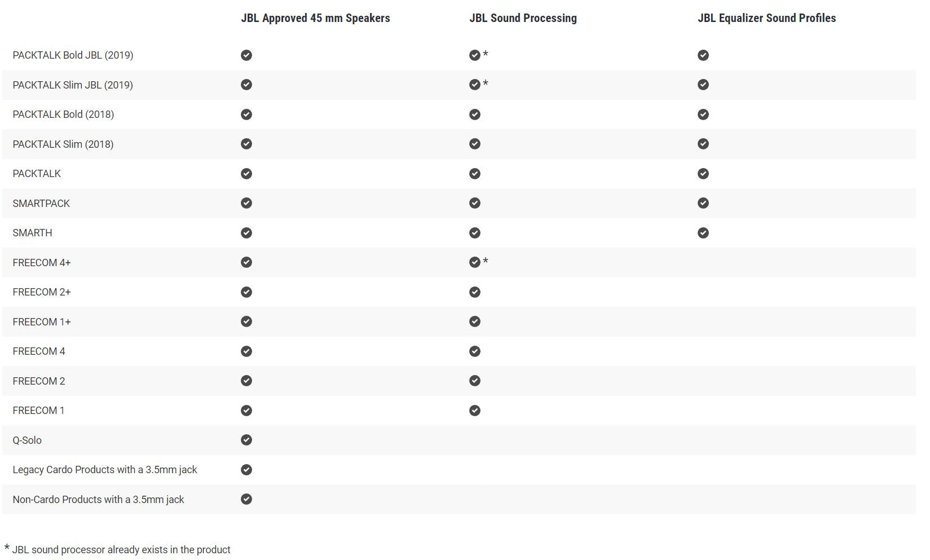930x560 pixels.
Task: Click the speakers checkmark for Q-Solo
Action: click(x=246, y=440)
